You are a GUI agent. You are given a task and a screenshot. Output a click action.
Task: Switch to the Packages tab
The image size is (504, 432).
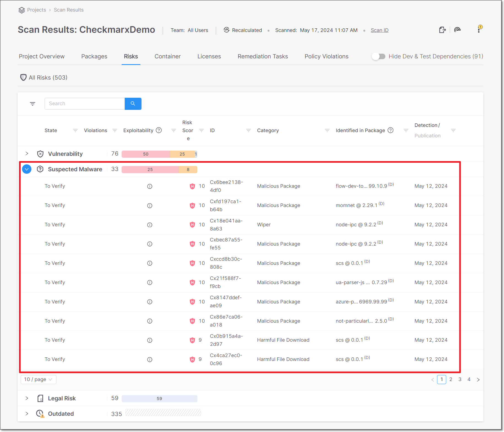coord(94,56)
